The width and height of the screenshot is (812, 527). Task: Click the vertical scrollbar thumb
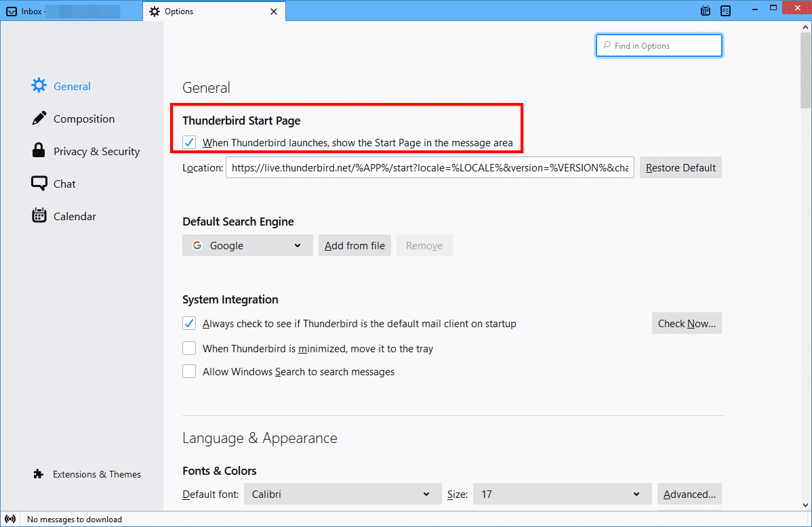coord(805,70)
